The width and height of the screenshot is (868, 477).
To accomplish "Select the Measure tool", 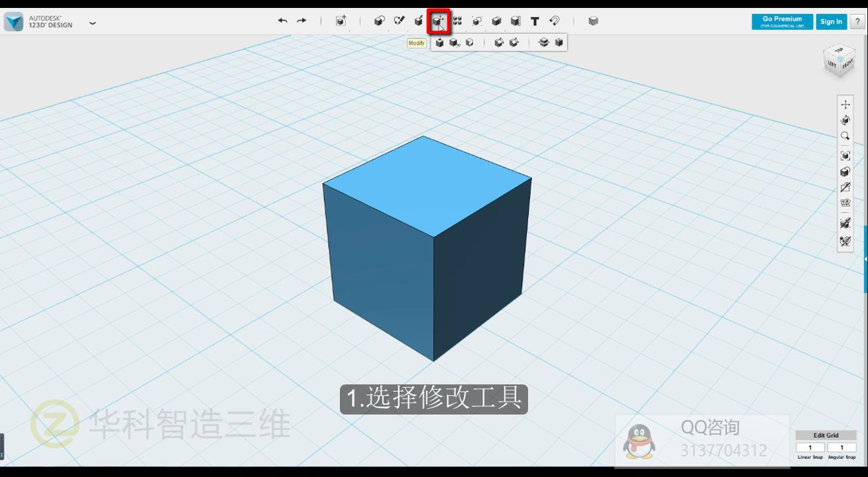I will (x=515, y=21).
